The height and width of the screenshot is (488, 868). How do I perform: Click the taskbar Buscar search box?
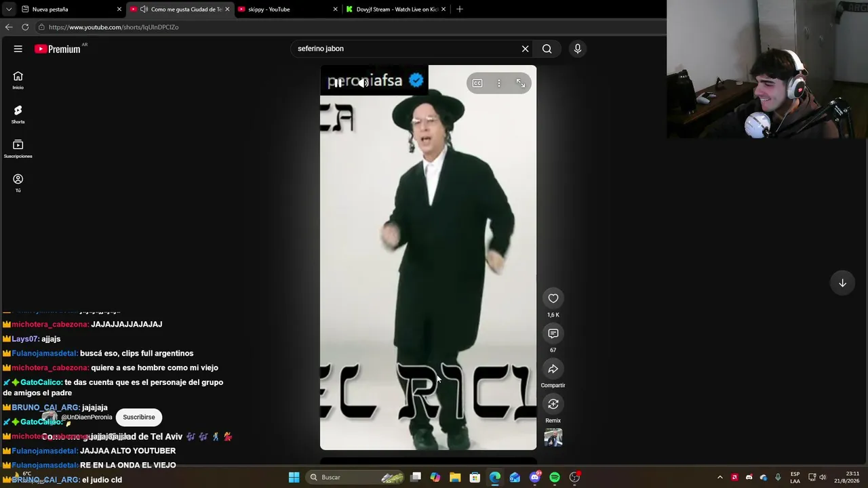point(355,478)
